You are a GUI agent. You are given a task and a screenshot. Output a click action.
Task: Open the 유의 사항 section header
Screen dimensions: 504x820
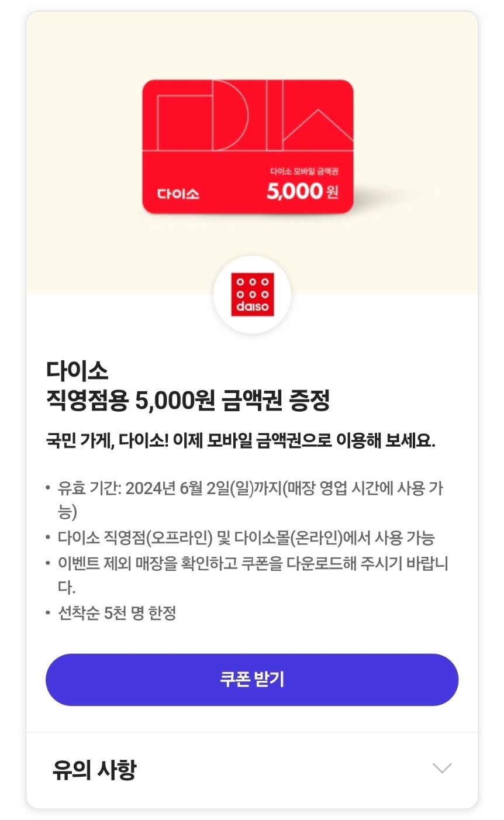pos(252,770)
